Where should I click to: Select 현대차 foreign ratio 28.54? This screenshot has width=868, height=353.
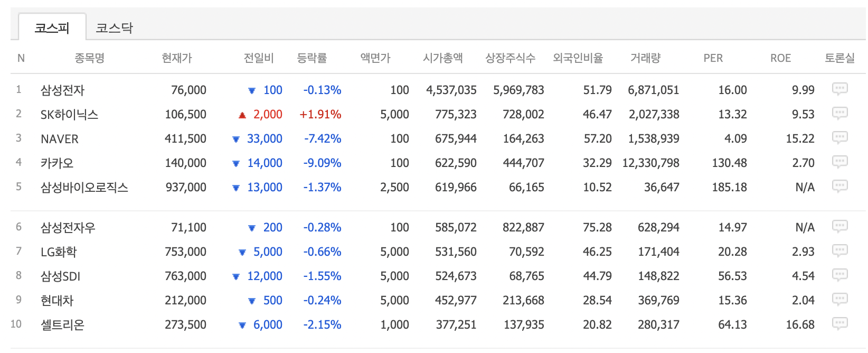[597, 301]
